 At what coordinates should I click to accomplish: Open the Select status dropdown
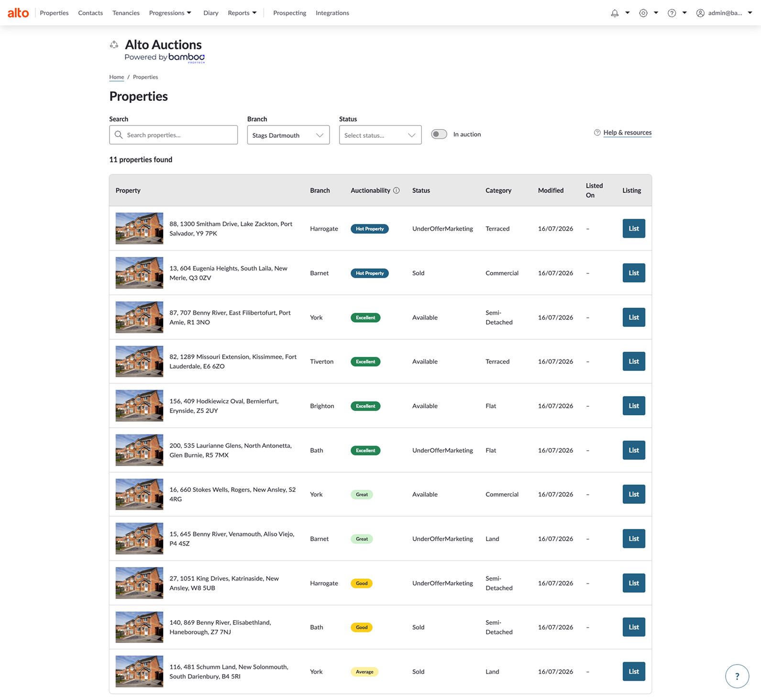click(380, 135)
